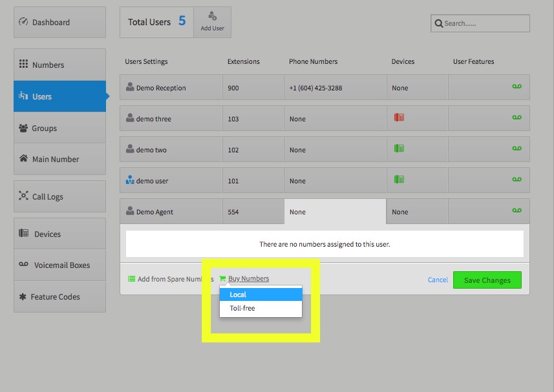Open voicemail feature icon for Demo Agent

click(x=517, y=211)
